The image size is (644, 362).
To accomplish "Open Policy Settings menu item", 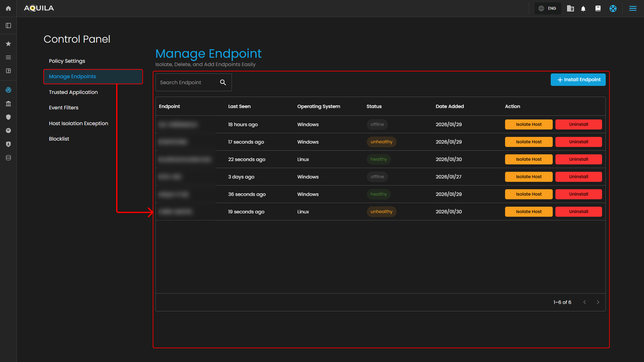I will (x=67, y=61).
